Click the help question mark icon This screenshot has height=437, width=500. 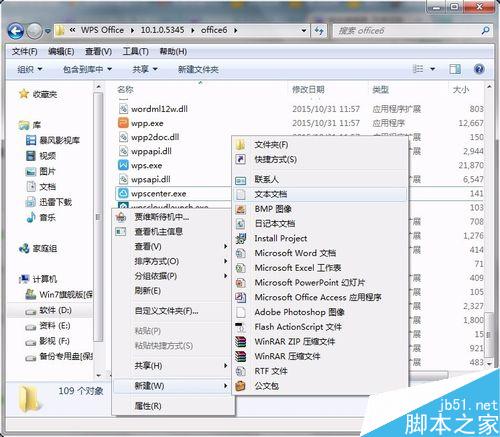[x=479, y=69]
